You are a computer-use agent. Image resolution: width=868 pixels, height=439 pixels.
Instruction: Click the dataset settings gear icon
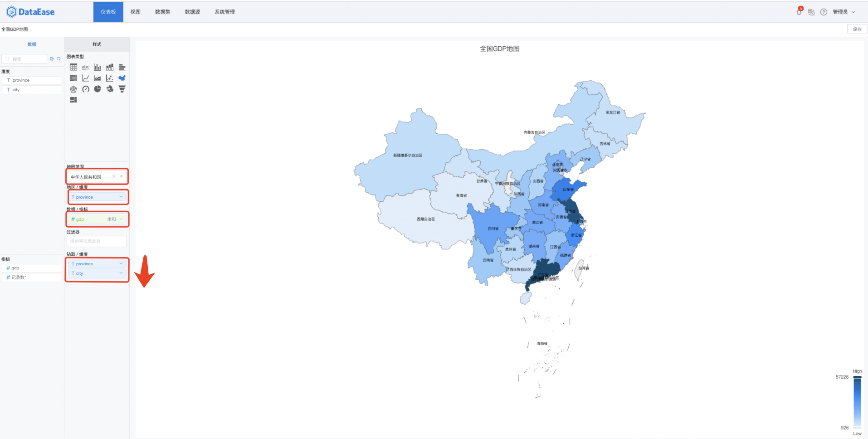[51, 59]
